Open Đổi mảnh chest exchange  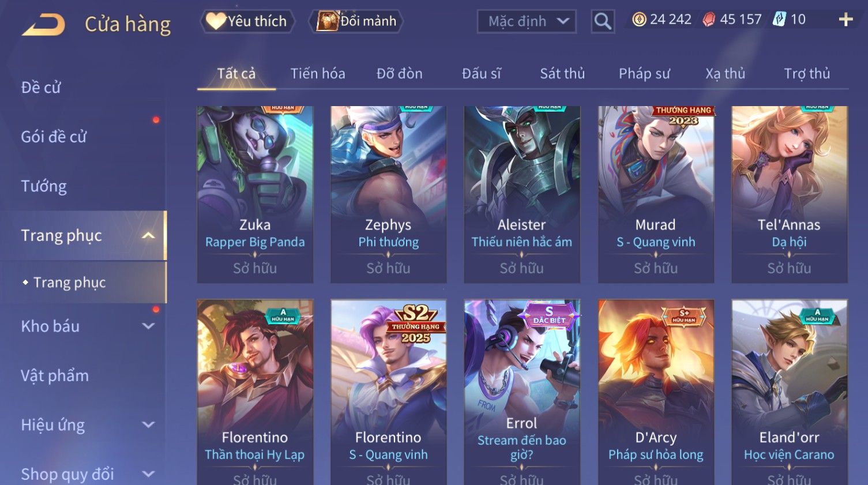356,21
